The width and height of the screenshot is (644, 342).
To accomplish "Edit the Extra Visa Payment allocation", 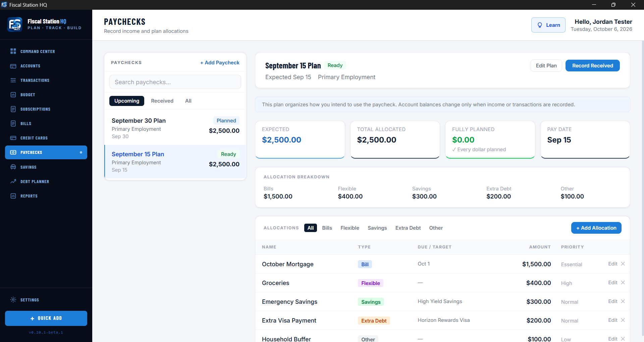I will (612, 320).
